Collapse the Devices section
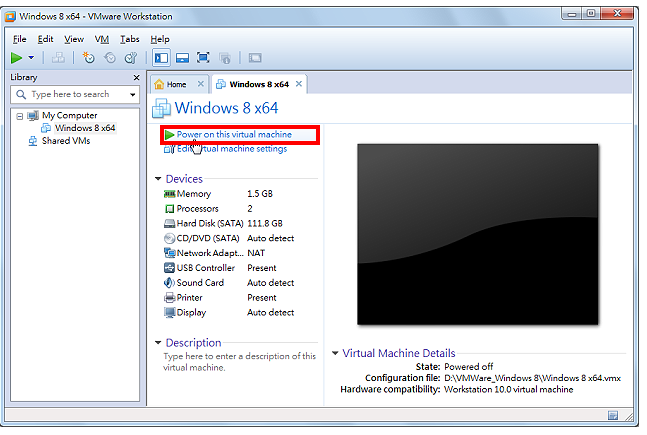Image resolution: width=647 pixels, height=435 pixels. point(158,179)
